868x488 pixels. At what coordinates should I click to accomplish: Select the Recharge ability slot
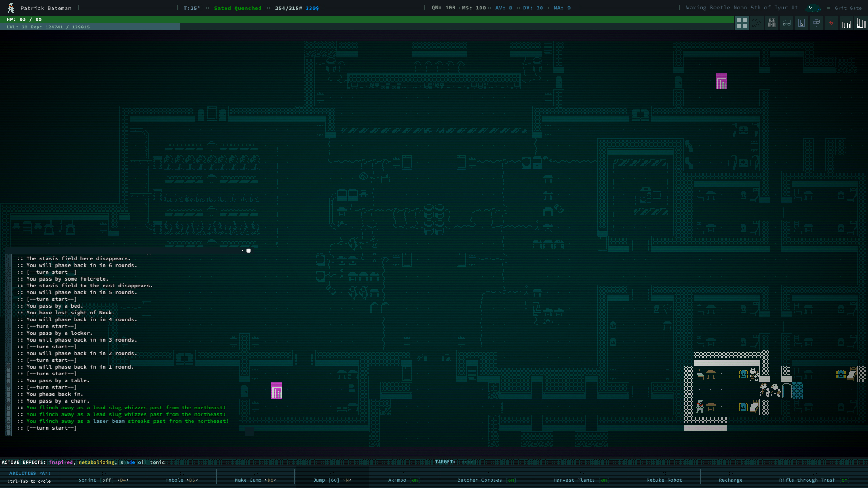(x=730, y=480)
